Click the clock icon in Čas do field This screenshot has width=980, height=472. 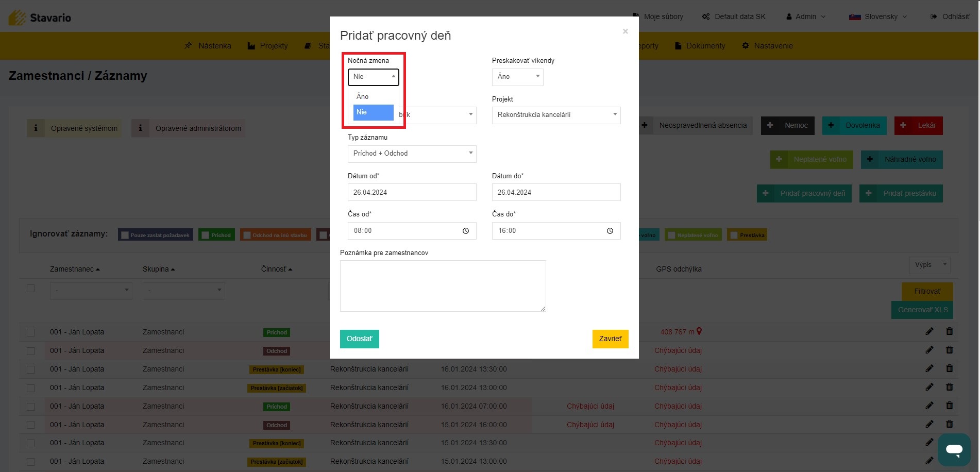[x=610, y=231]
